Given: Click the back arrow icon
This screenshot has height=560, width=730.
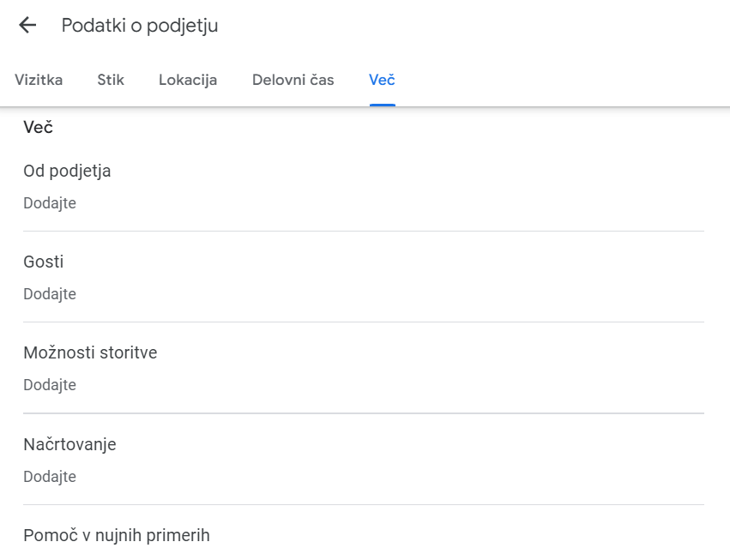Looking at the screenshot, I should (x=27, y=26).
